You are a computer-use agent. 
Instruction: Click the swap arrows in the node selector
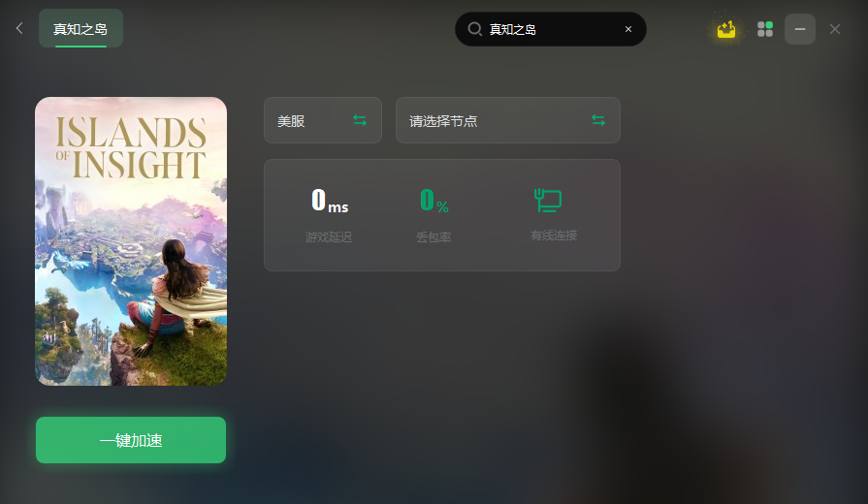[597, 120]
